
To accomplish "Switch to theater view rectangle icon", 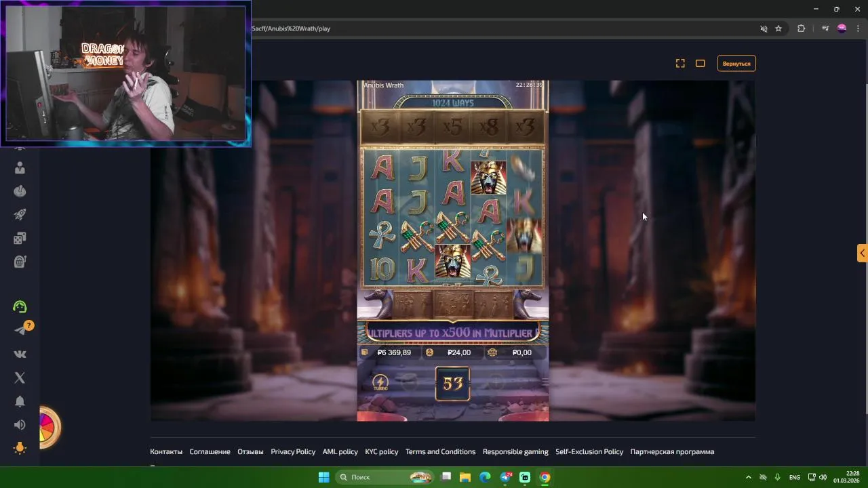I will pyautogui.click(x=701, y=63).
